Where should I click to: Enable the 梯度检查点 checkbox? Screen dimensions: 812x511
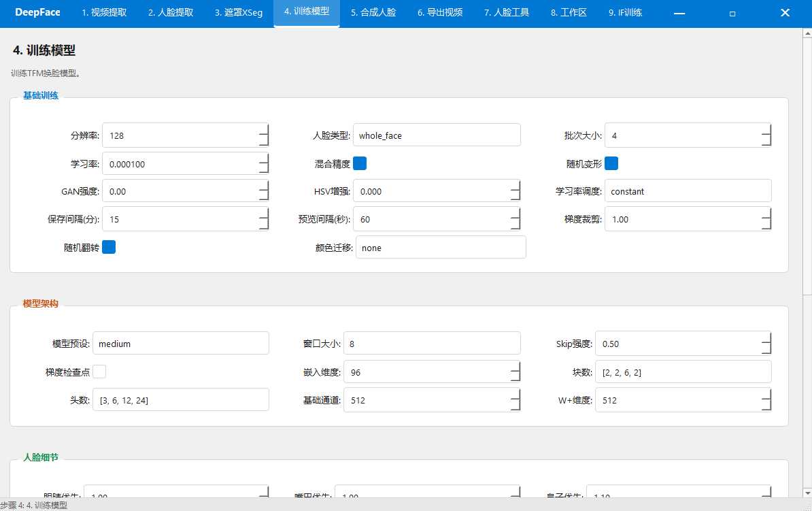pyautogui.click(x=99, y=372)
